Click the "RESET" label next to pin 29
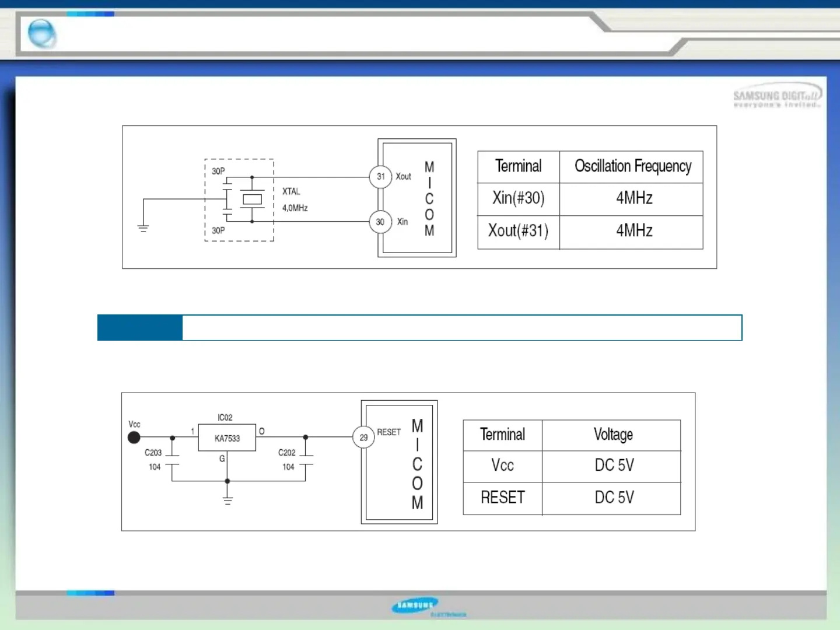Image resolution: width=840 pixels, height=630 pixels. 388,432
